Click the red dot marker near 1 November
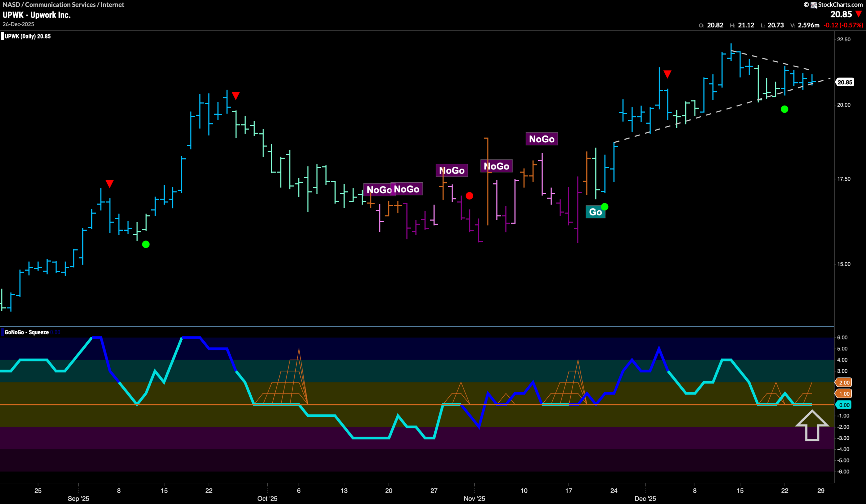The width and height of the screenshot is (866, 504). tap(469, 196)
